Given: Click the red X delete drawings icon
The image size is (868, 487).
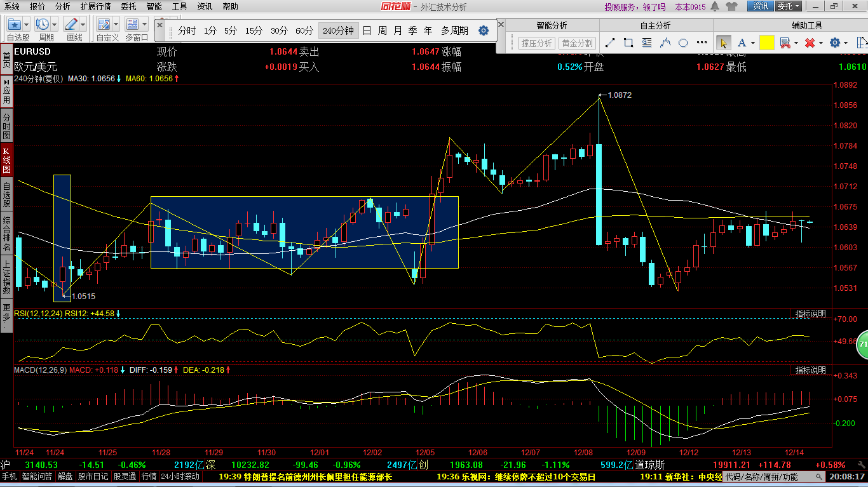Looking at the screenshot, I should pyautogui.click(x=810, y=43).
